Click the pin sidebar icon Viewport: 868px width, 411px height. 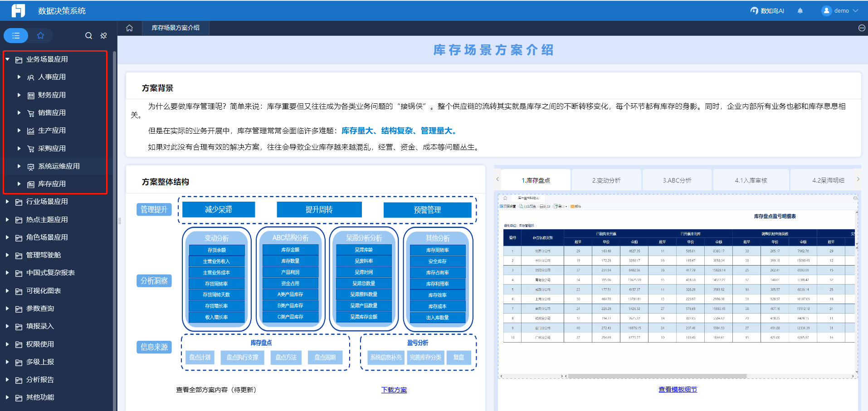[x=104, y=36]
